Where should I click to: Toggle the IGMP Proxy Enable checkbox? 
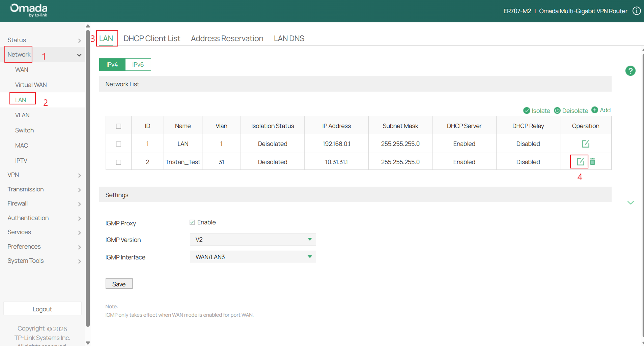pos(192,222)
